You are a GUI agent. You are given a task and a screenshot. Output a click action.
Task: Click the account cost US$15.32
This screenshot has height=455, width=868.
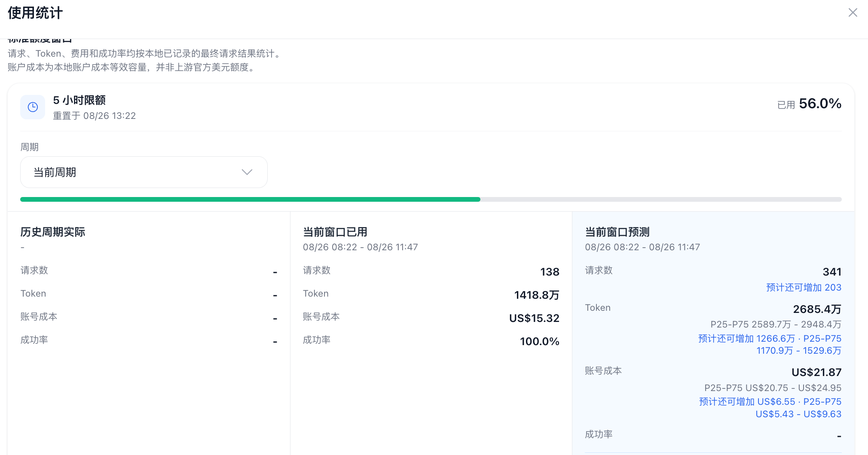coord(534,318)
